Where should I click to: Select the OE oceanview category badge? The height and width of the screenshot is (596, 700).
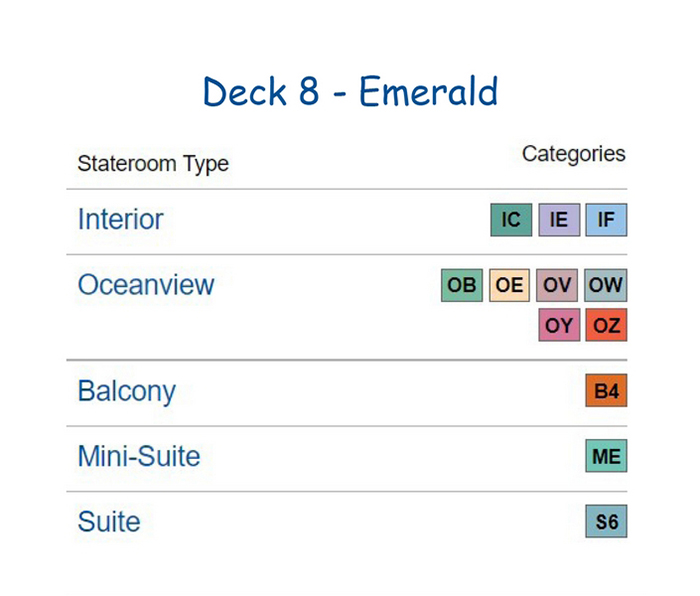pyautogui.click(x=509, y=285)
